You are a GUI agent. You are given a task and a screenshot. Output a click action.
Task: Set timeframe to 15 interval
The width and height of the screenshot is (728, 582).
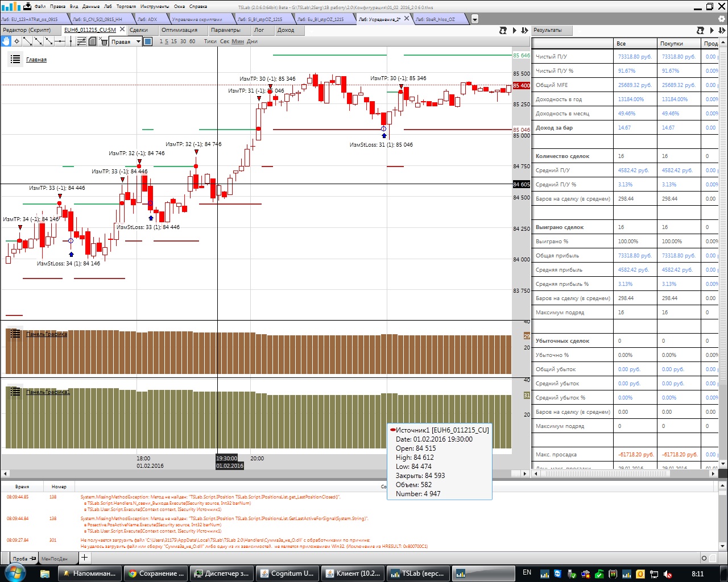[174, 41]
